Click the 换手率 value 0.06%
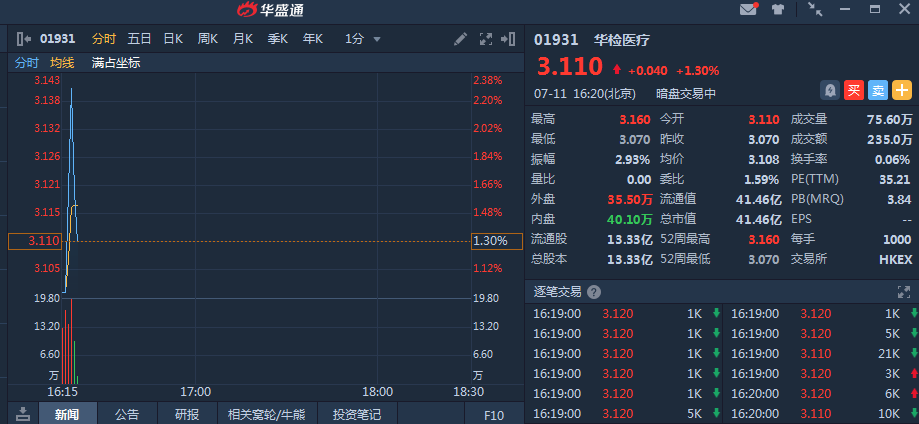The height and width of the screenshot is (424, 919). click(x=893, y=160)
